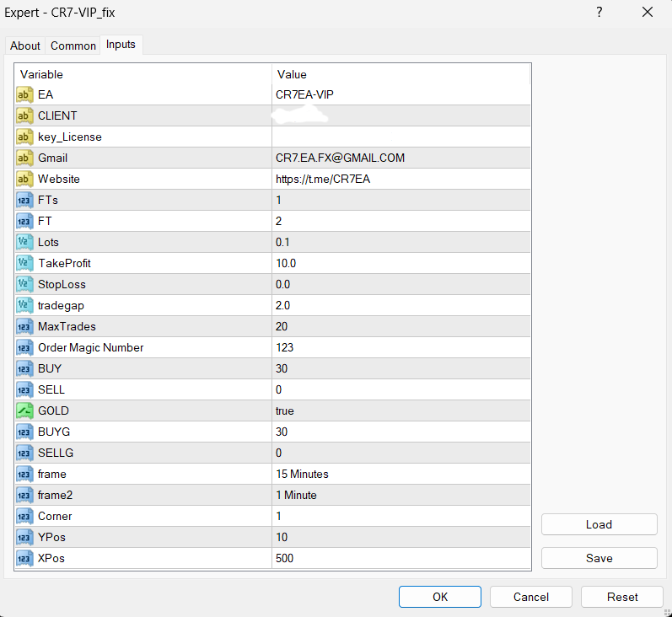Switch to the Common tab
The image size is (672, 617).
73,46
